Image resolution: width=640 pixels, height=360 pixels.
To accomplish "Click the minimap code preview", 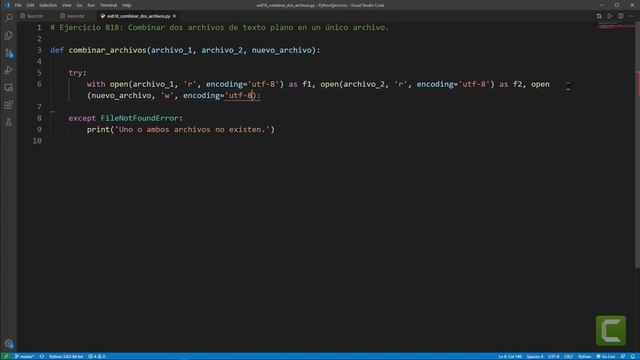I will pyautogui.click(x=616, y=27).
